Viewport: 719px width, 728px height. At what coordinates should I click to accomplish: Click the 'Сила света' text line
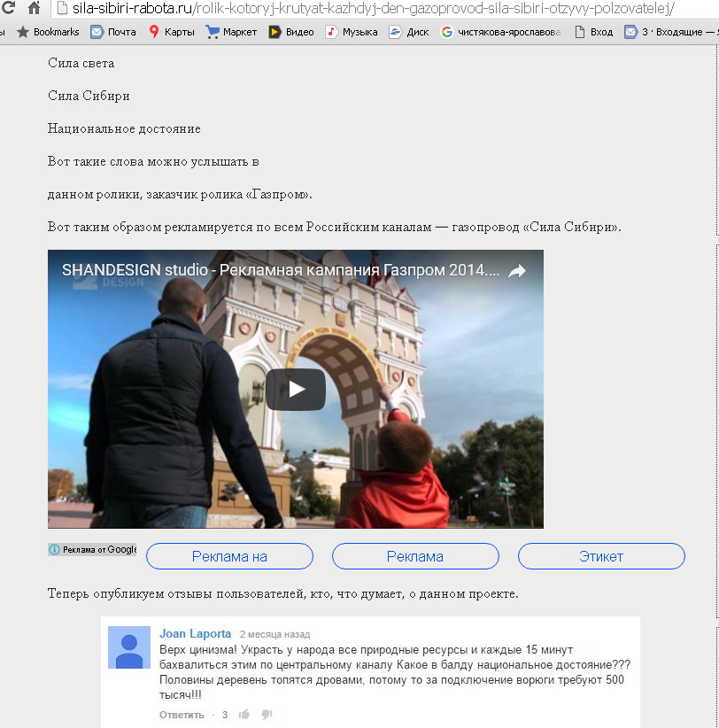(81, 63)
